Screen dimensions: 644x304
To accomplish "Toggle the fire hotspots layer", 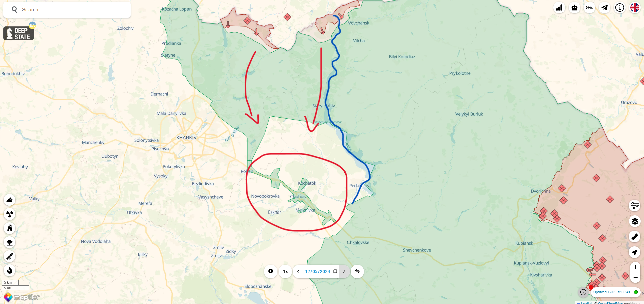I will 10,270.
